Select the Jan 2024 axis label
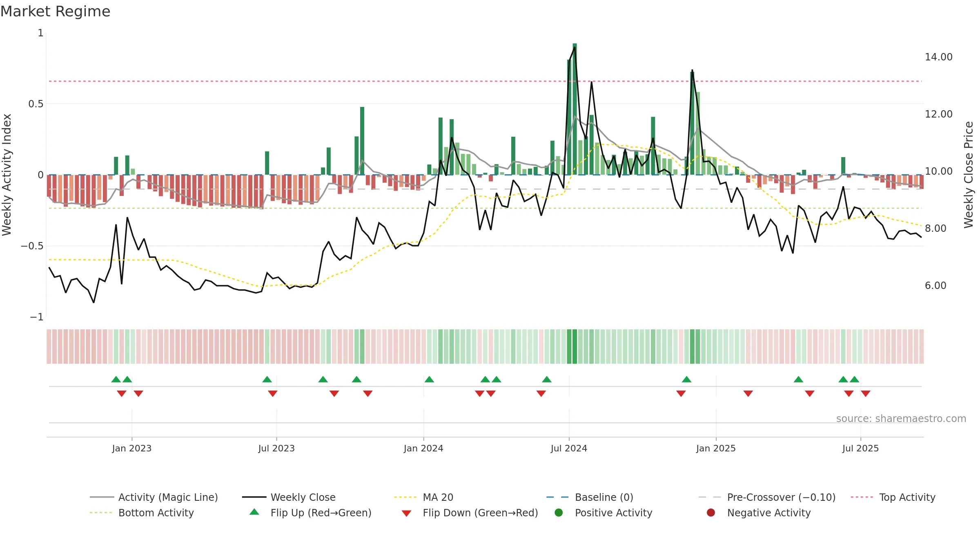Image resolution: width=980 pixels, height=551 pixels. click(x=423, y=448)
